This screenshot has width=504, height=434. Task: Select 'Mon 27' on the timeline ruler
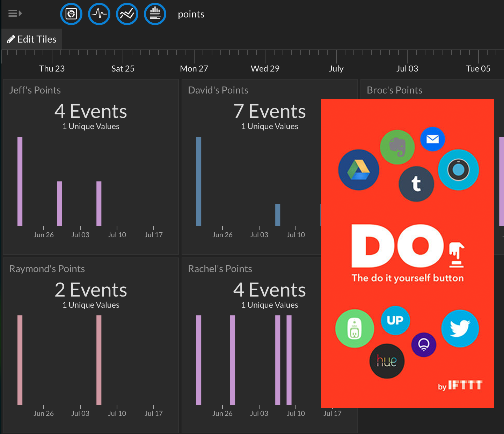coord(194,68)
